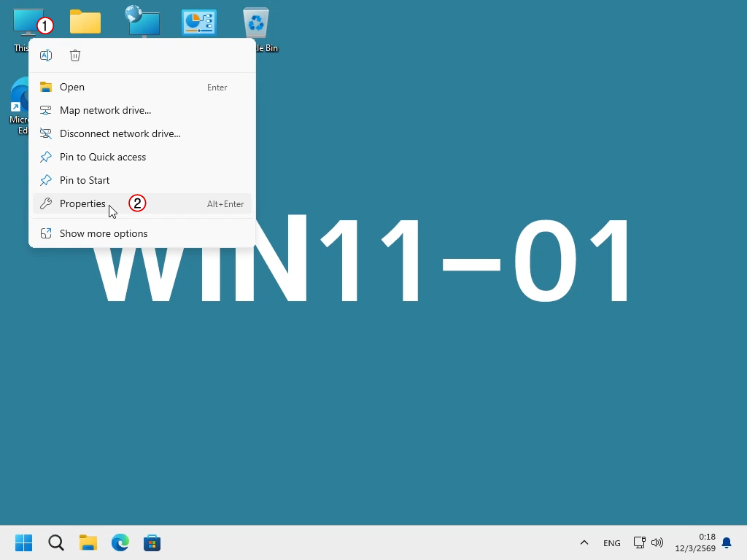The image size is (747, 560).
Task: Open the taskbar Search icon
Action: tap(55, 542)
